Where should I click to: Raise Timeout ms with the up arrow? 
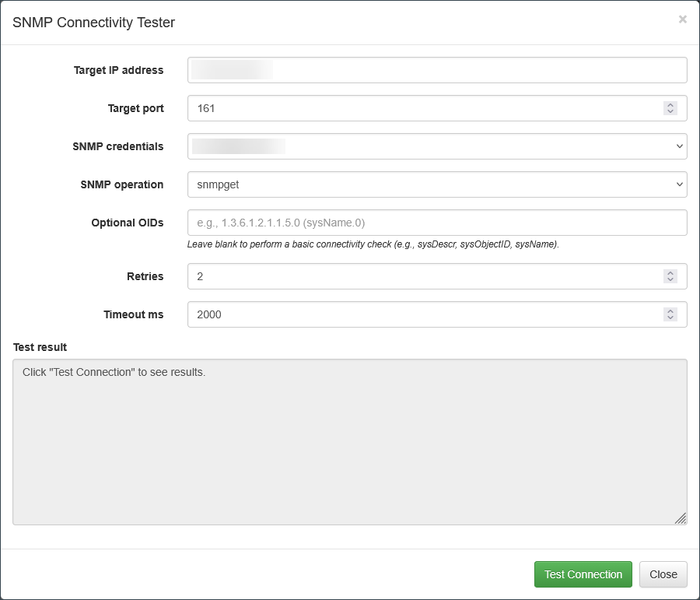[670, 311]
